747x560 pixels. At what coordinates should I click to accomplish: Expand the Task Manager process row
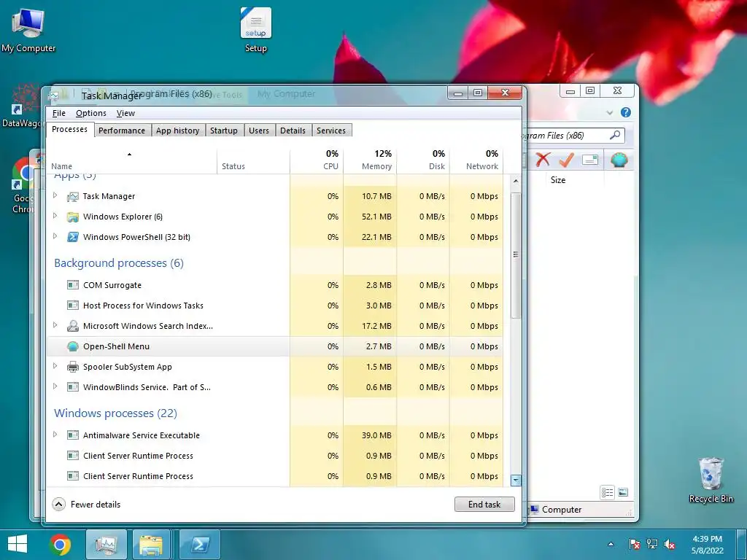click(55, 195)
